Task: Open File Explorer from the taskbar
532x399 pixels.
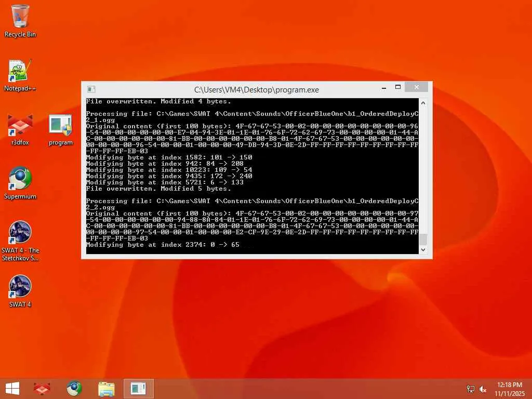Action: pos(106,389)
